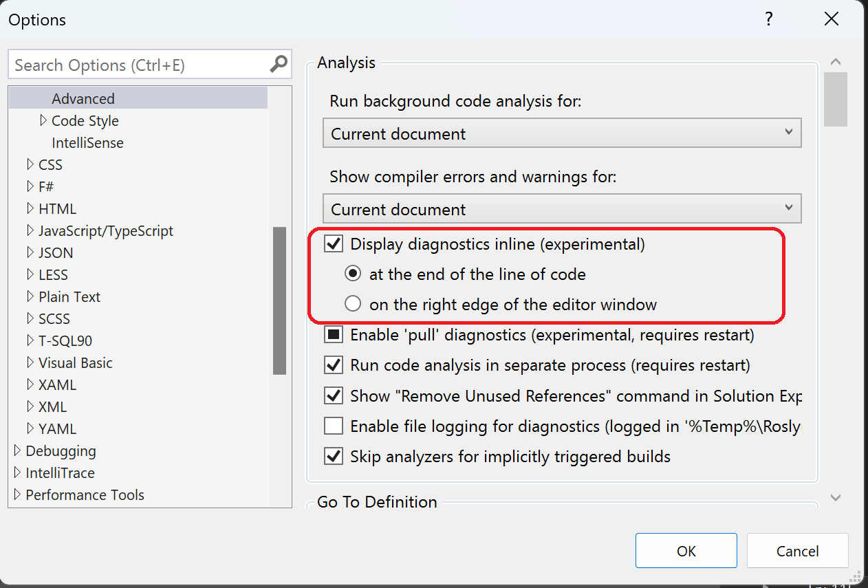Open the 'Run background code analysis for' dropdown

(788, 133)
